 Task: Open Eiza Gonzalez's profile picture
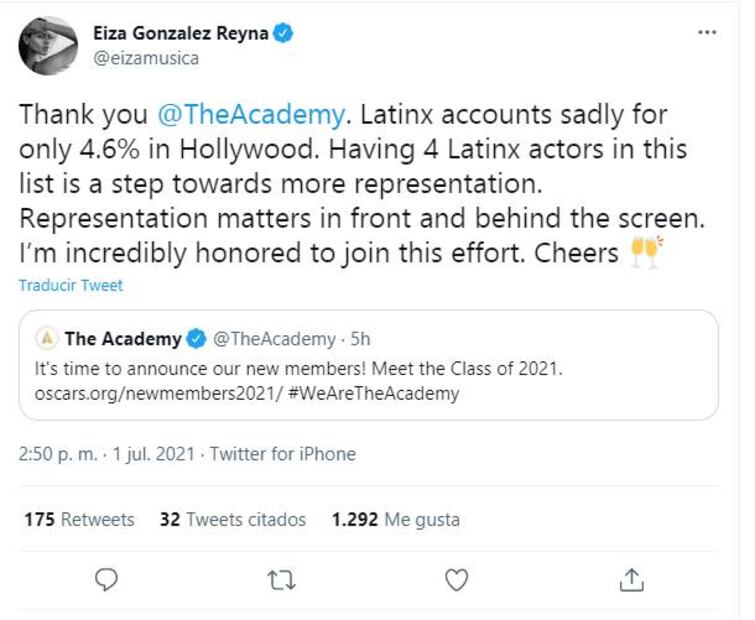48,45
